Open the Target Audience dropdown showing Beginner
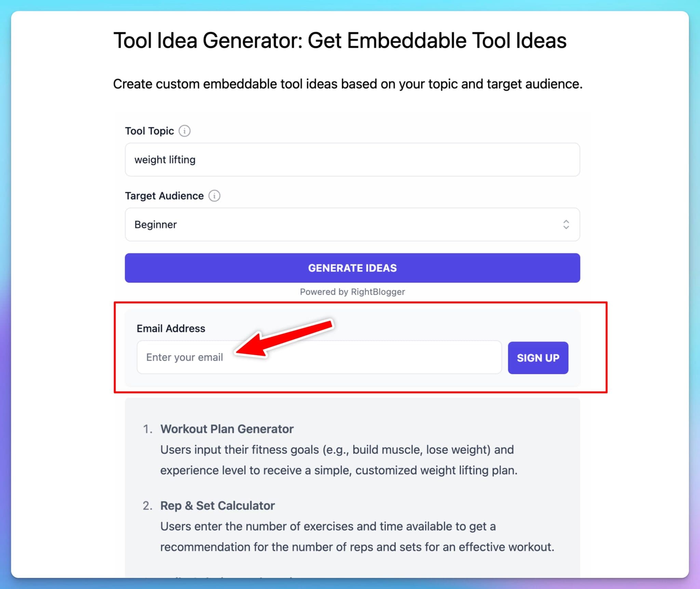This screenshot has height=589, width=700. pyautogui.click(x=352, y=224)
